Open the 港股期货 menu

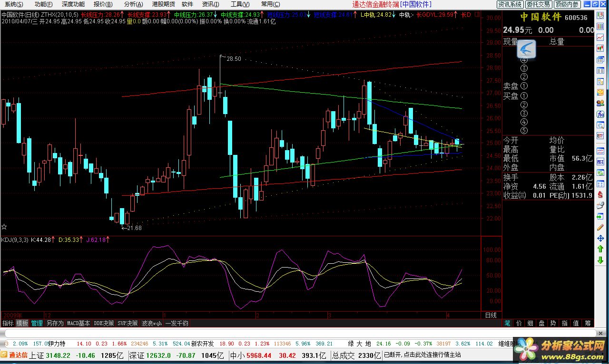[163, 4]
